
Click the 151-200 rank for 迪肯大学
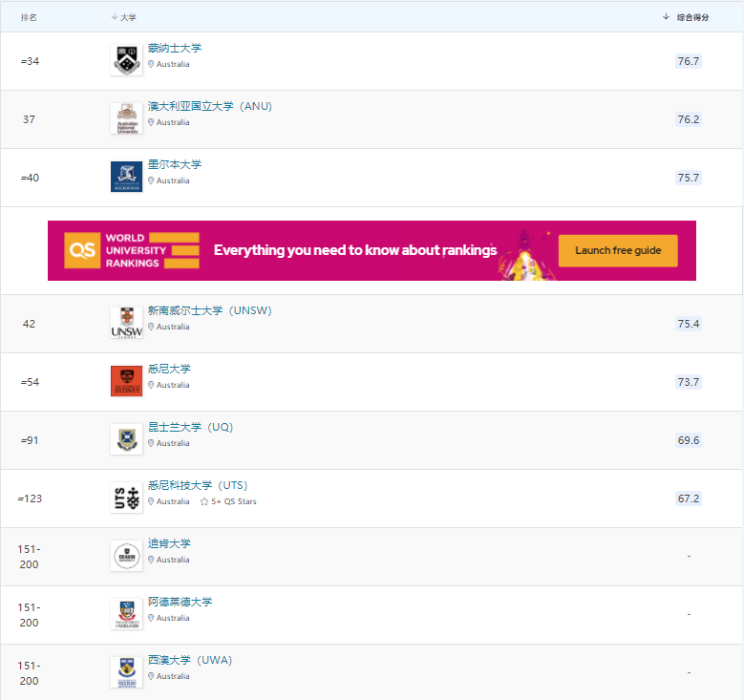point(29,557)
